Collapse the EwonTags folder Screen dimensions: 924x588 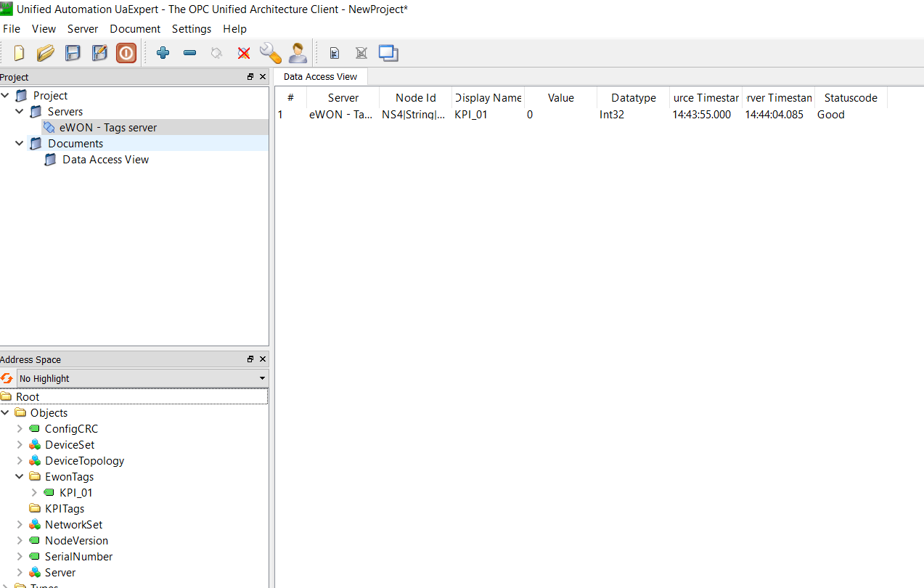(20, 476)
